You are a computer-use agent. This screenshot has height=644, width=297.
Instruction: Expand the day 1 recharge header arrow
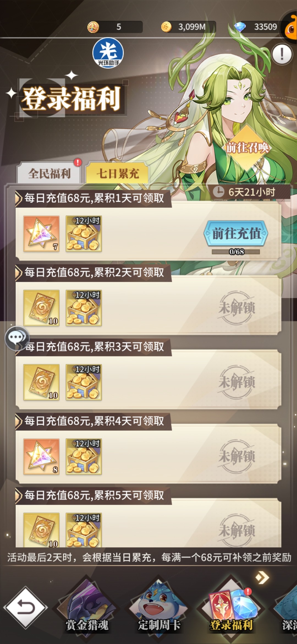[19, 198]
